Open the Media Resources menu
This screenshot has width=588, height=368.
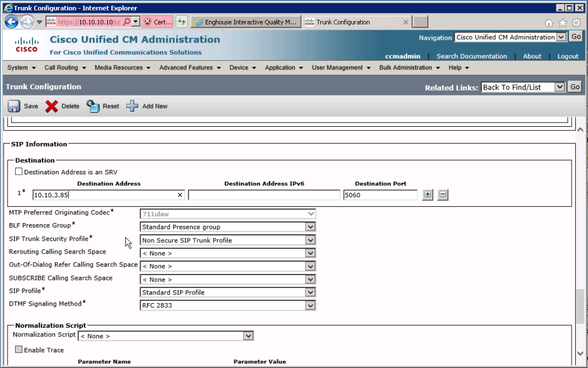click(123, 68)
